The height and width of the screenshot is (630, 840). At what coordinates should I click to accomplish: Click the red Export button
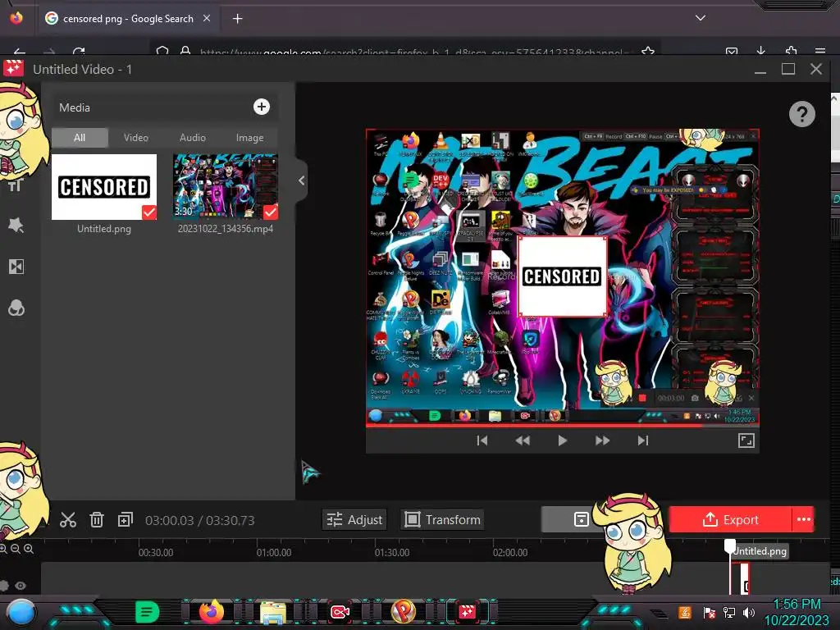tap(730, 519)
